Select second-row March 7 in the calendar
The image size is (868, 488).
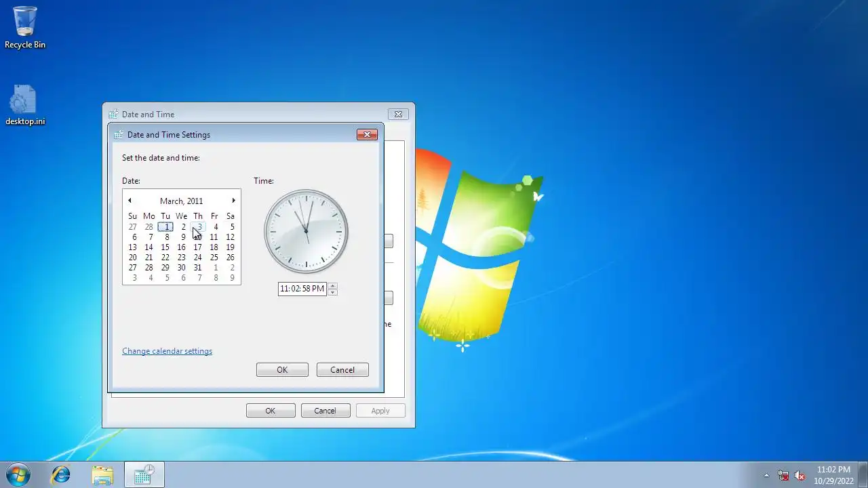149,237
